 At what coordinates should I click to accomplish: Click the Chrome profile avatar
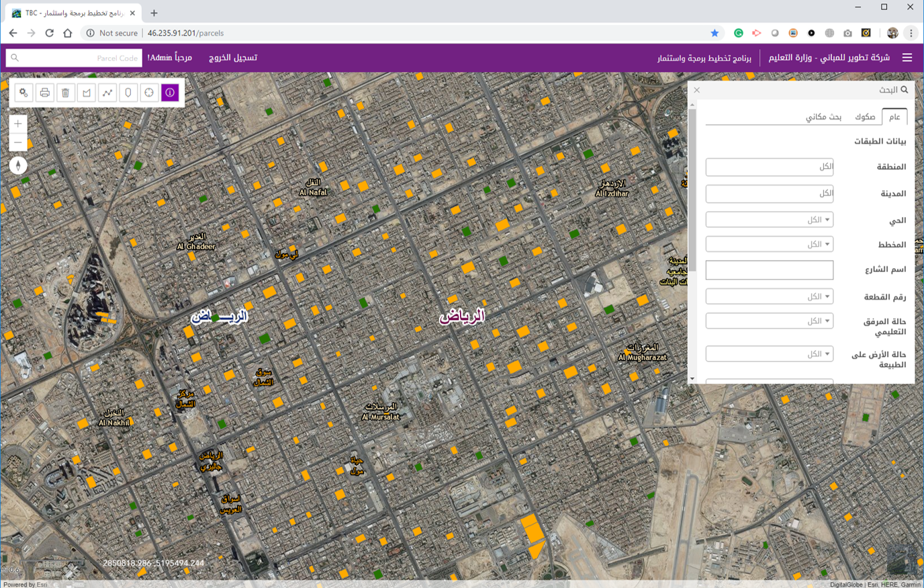tap(892, 33)
